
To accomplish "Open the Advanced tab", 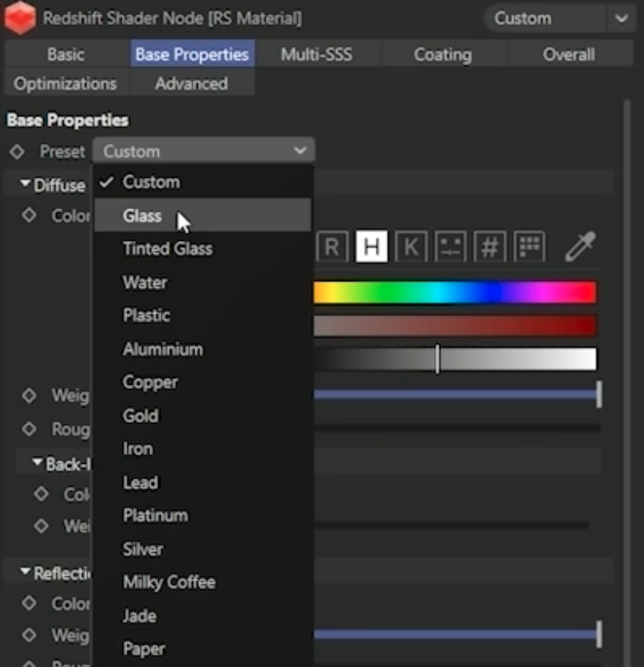I will (x=191, y=84).
